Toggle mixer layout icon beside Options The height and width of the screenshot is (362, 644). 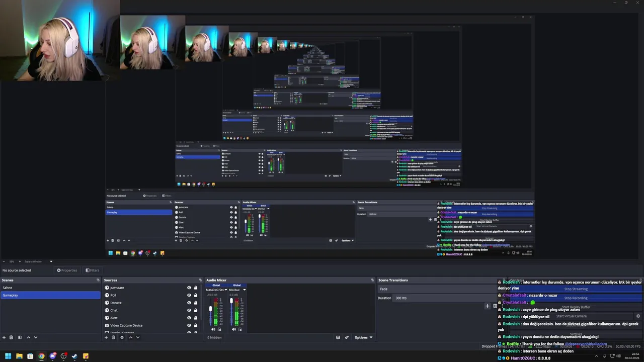338,337
